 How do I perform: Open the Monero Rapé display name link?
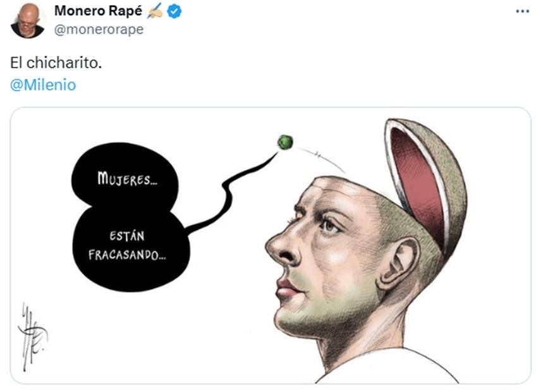99,11
